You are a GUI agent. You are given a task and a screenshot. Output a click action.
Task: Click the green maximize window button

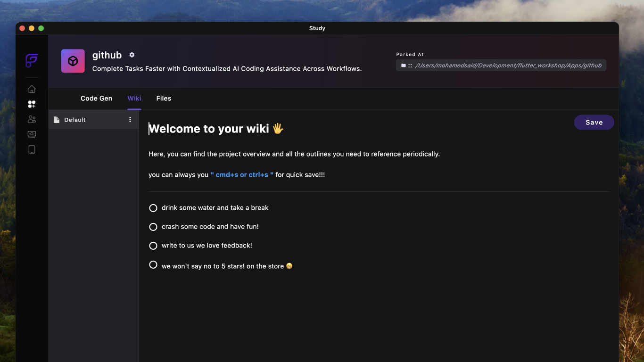coord(41,28)
